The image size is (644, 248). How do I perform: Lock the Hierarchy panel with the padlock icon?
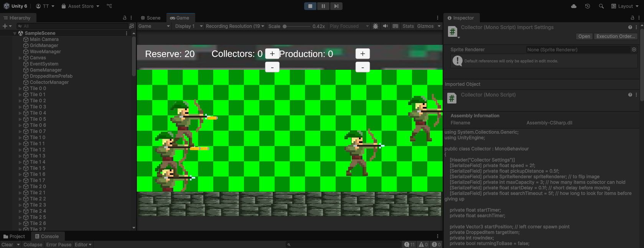point(124,18)
